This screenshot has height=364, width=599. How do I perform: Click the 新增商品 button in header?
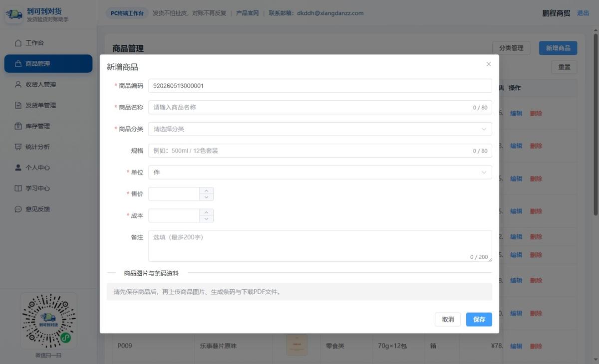pyautogui.click(x=558, y=48)
